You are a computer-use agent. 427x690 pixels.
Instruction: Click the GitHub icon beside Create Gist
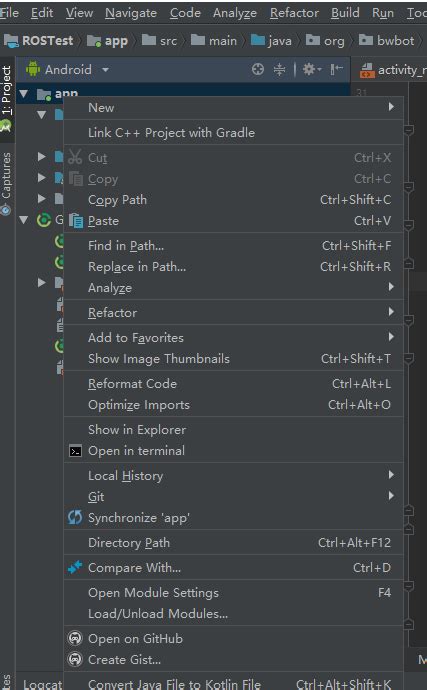[x=75, y=660]
